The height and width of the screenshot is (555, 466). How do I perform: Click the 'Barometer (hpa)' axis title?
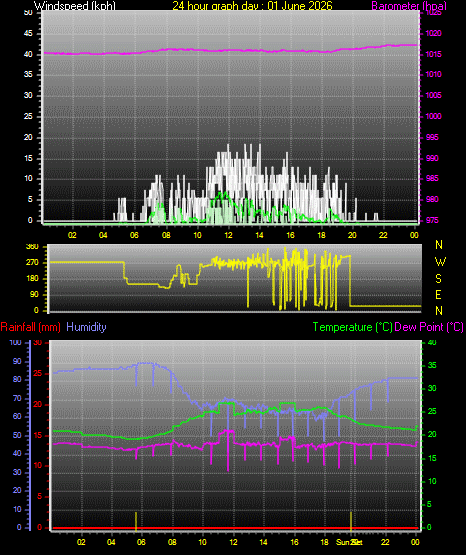click(409, 6)
